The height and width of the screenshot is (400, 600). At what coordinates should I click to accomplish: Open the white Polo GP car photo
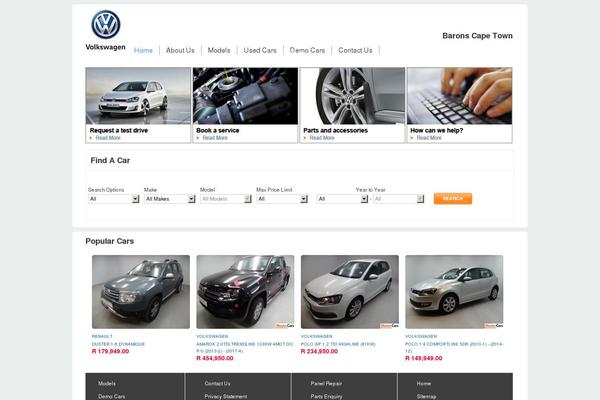[350, 292]
